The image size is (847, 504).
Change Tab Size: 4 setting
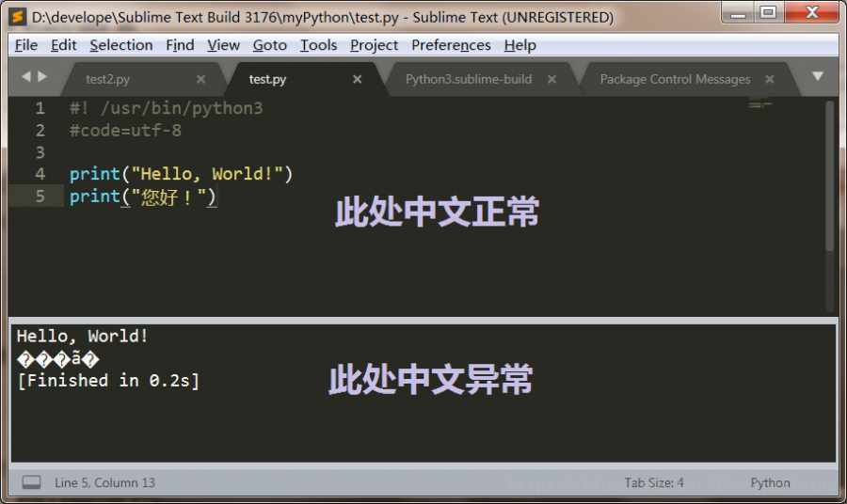654,482
